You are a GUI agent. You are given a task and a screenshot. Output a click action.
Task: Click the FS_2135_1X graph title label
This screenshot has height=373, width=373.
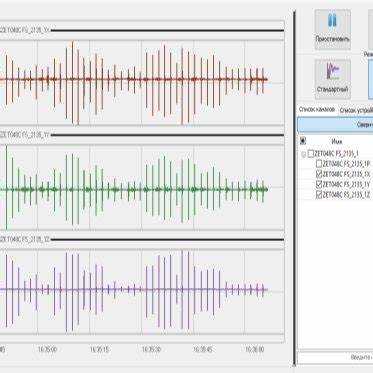click(25, 30)
